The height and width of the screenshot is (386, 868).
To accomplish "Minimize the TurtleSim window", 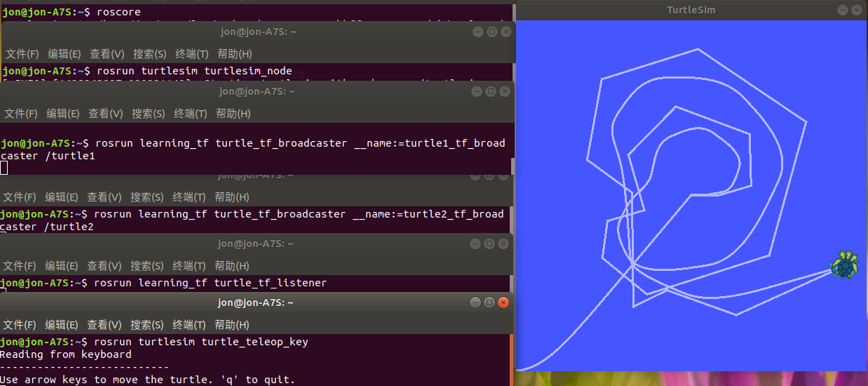I will tap(843, 10).
